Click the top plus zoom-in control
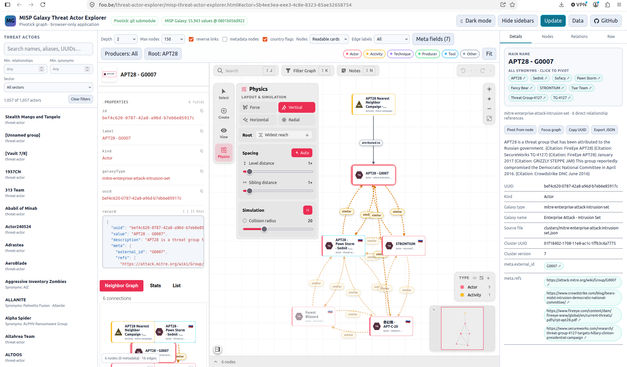 click(489, 89)
